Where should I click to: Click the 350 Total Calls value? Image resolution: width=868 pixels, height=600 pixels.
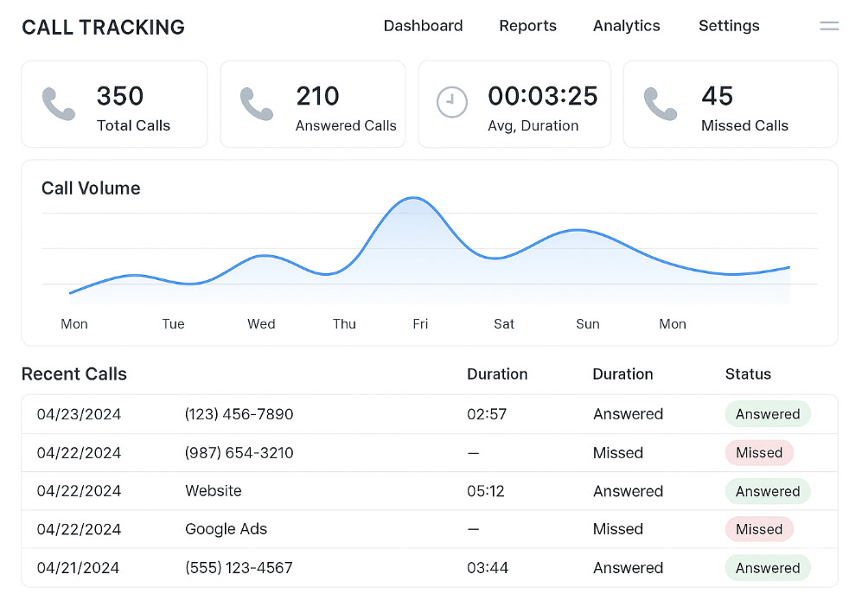point(120,96)
